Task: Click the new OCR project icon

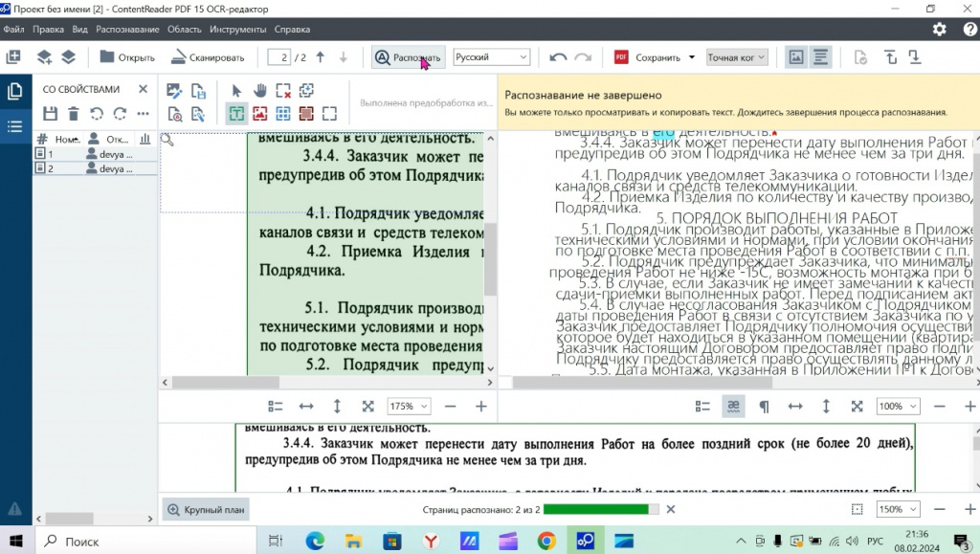Action: click(13, 56)
